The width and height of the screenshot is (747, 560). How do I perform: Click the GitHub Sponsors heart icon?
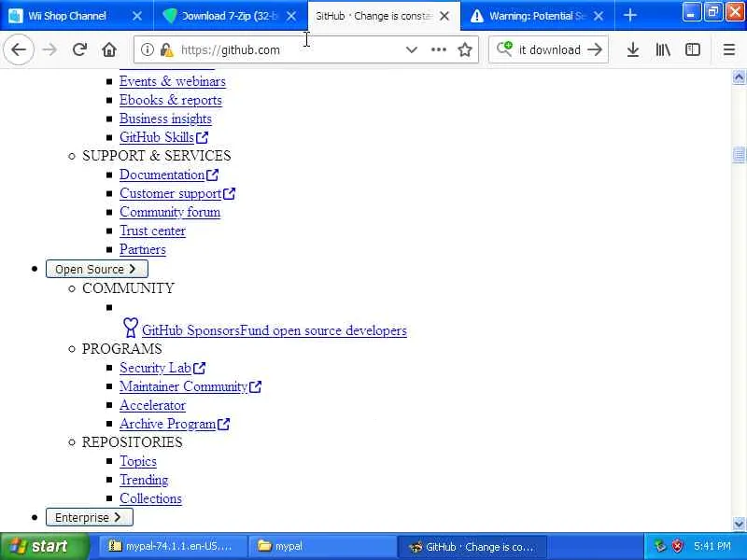pos(131,328)
